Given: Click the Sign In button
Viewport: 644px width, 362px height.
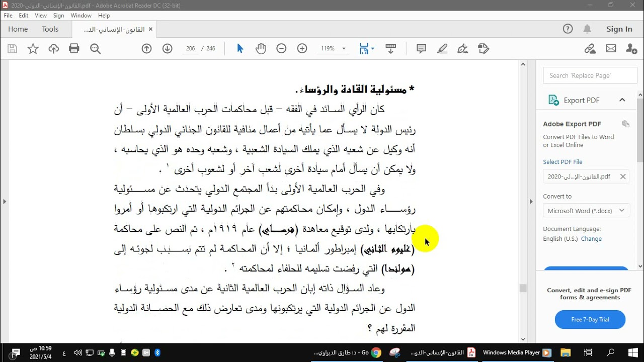Looking at the screenshot, I should (619, 29).
